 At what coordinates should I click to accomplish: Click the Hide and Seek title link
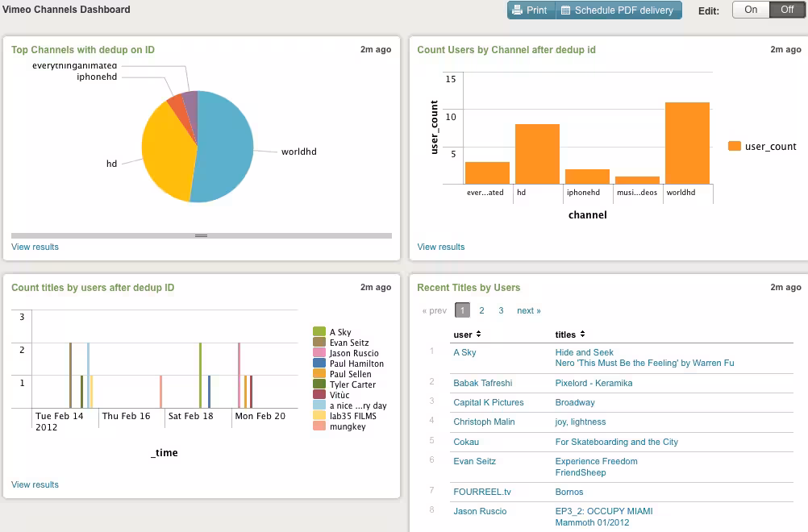tap(584, 352)
